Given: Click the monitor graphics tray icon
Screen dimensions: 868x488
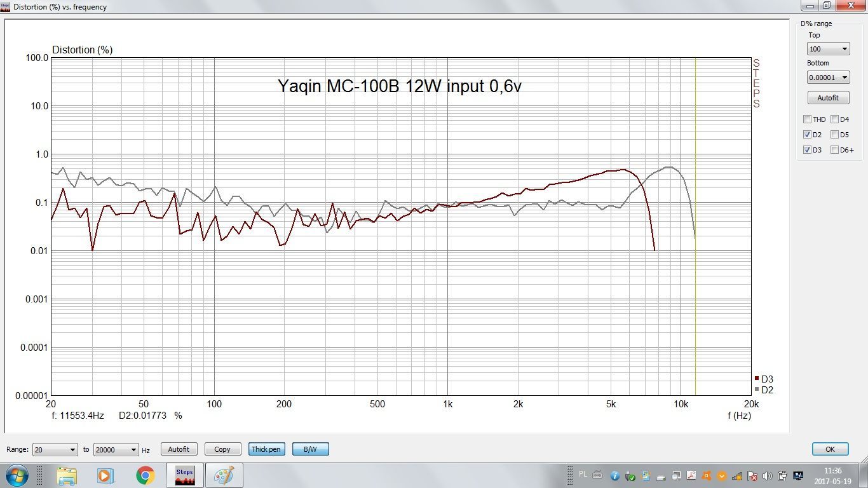Looking at the screenshot, I should coord(798,476).
